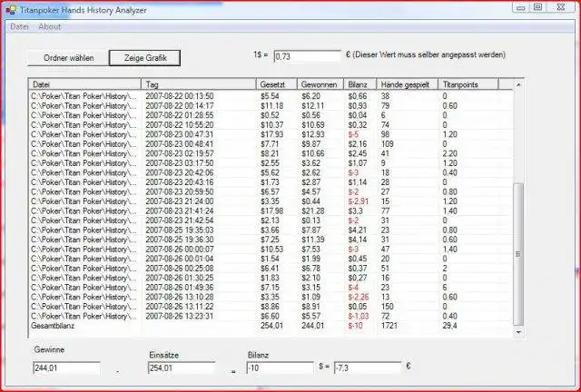The image size is (581, 392).
Task: Select row dated 2007-08-23 20:43:16
Action: tap(271, 182)
